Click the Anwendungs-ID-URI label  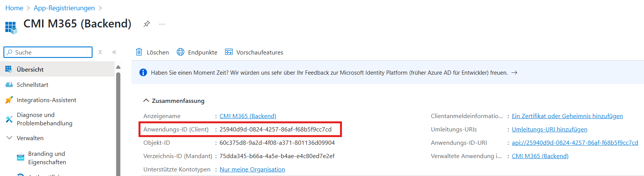459,142
